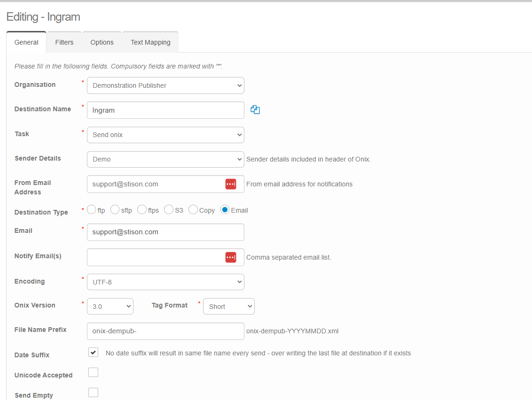Open the Onix Version dropdown
Viewport: 532px width, 400px height.
[x=110, y=307]
